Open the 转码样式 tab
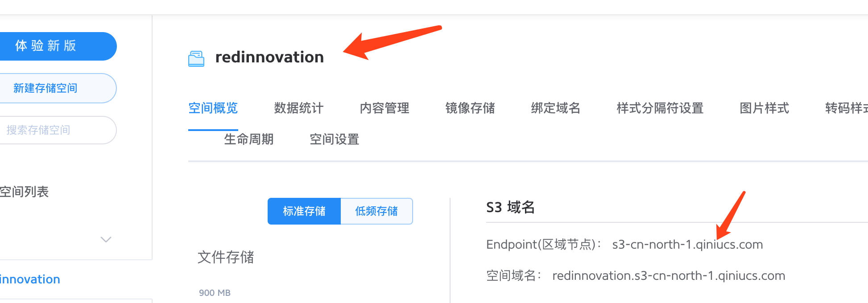This screenshot has width=868, height=303. tap(846, 108)
